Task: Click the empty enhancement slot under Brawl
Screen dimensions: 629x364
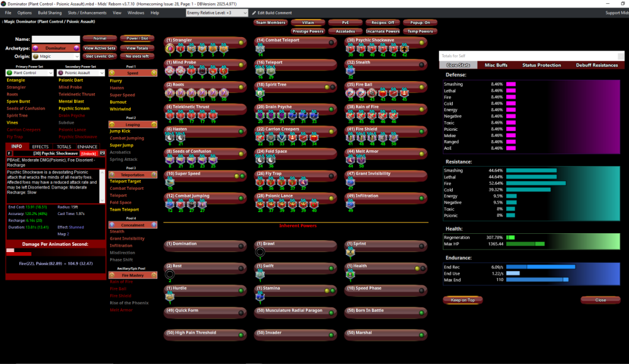Action: pos(260,252)
